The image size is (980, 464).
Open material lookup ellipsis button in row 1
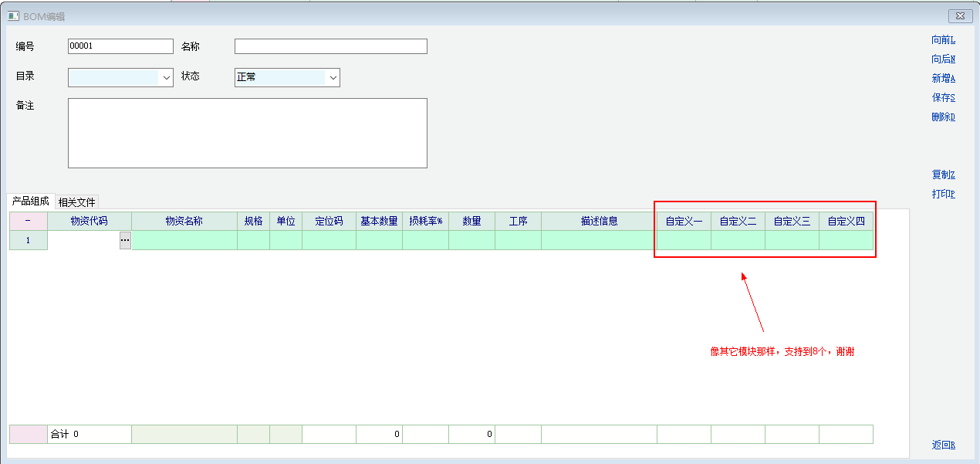click(x=125, y=241)
